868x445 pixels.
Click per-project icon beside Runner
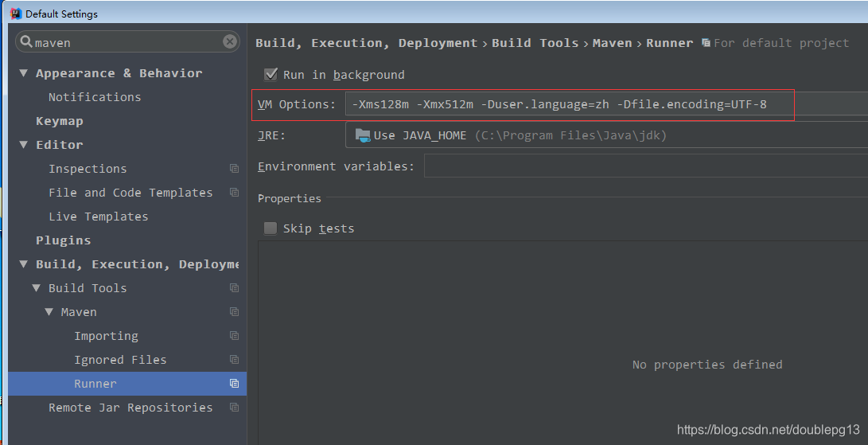[x=234, y=383]
